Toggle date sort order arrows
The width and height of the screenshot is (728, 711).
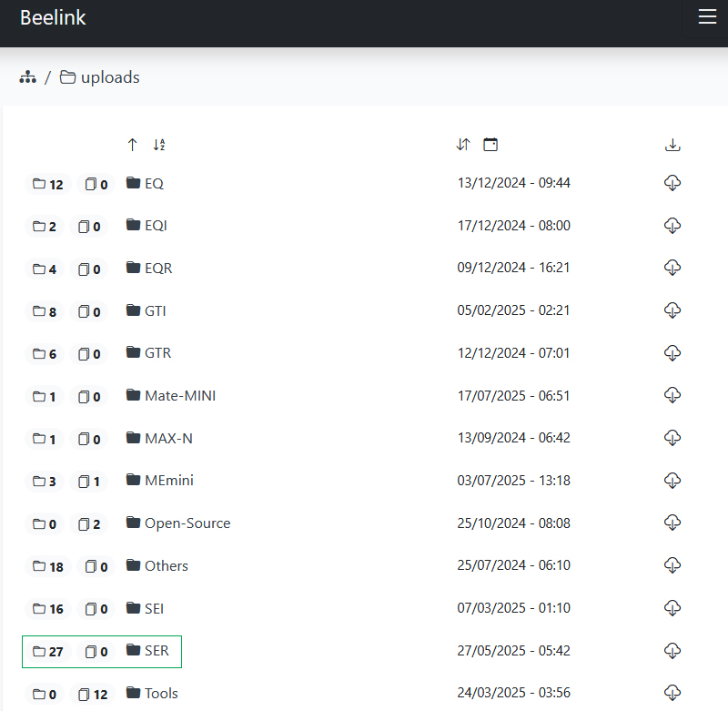pos(463,145)
